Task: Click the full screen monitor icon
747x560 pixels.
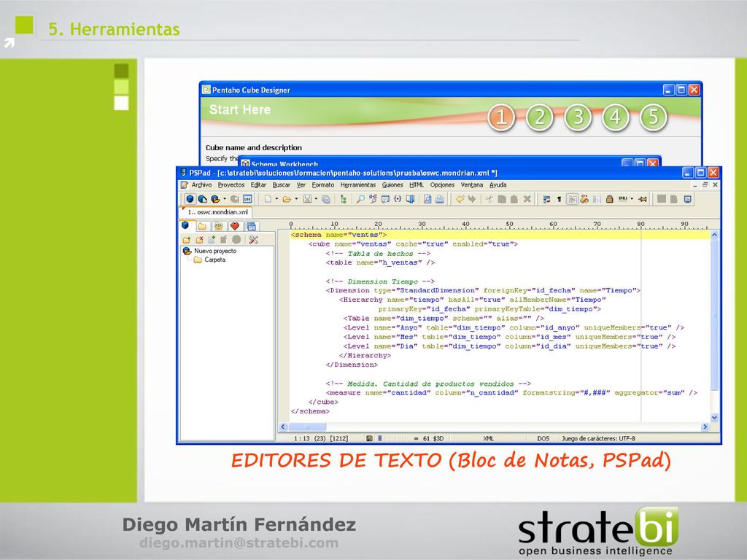Action: (687, 199)
